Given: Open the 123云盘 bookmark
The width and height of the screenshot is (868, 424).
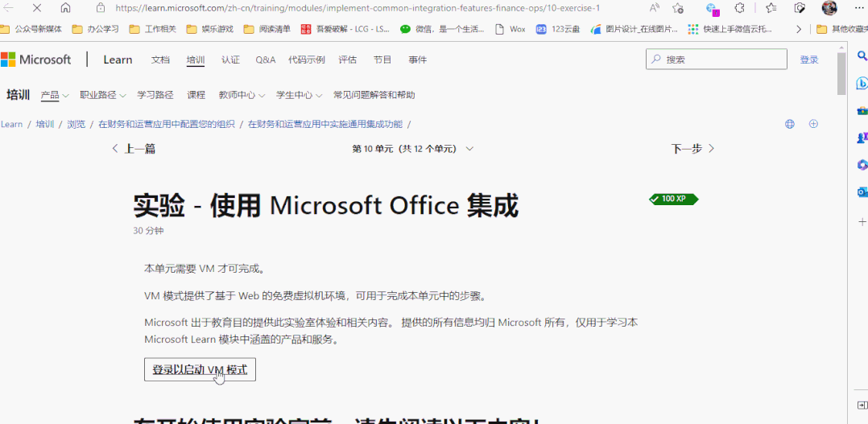Looking at the screenshot, I should pyautogui.click(x=558, y=29).
